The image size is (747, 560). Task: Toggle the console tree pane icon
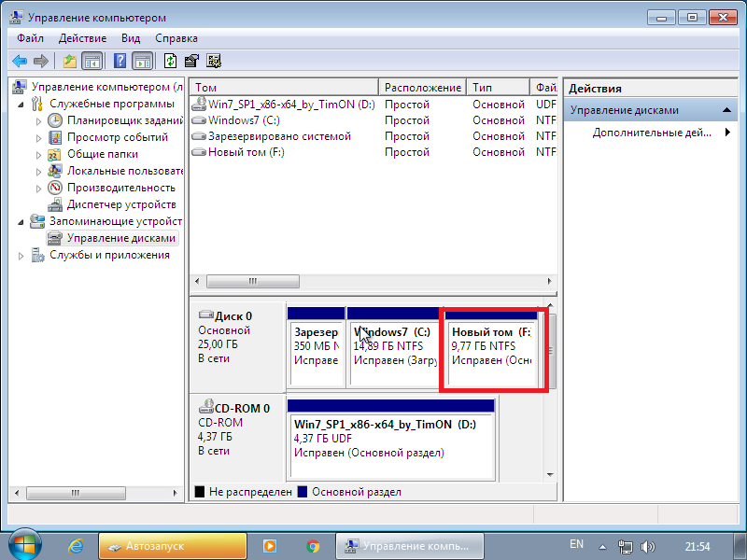(x=92, y=61)
